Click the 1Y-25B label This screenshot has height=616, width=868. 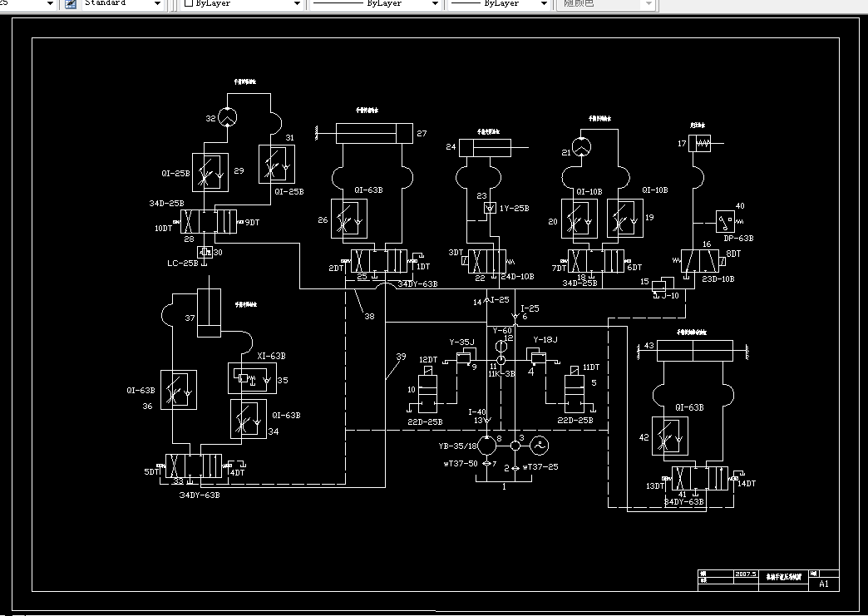(515, 208)
